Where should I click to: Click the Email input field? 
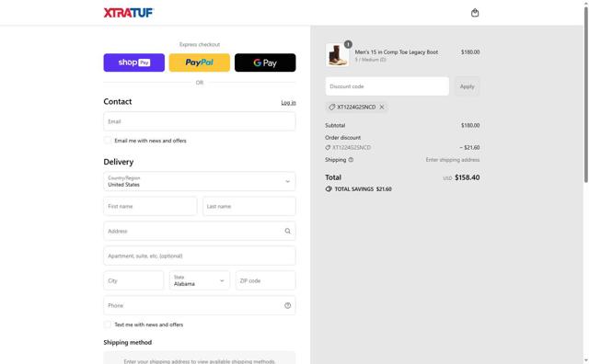[x=200, y=121]
